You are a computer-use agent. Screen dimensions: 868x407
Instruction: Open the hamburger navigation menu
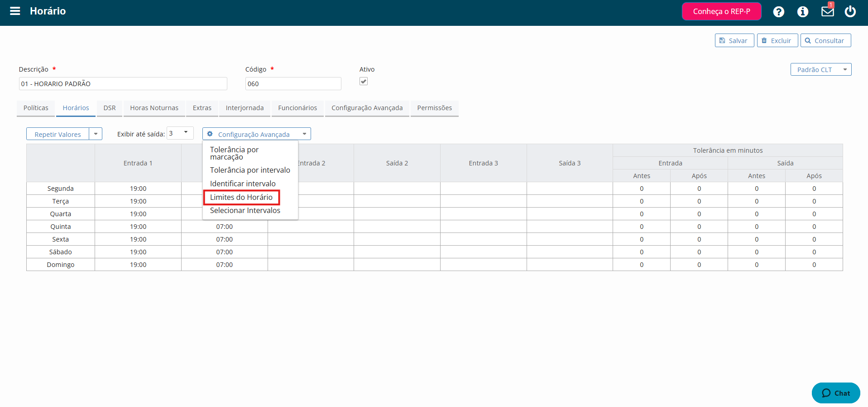[15, 11]
